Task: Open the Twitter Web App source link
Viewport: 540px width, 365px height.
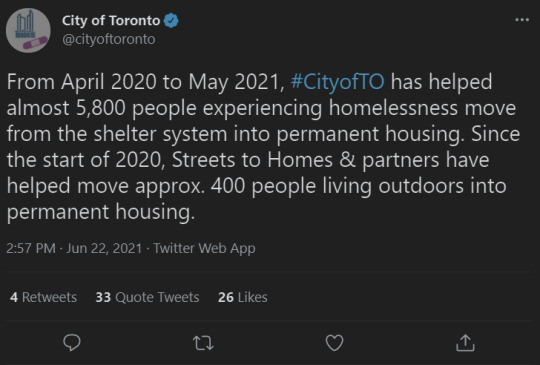Action: click(204, 248)
